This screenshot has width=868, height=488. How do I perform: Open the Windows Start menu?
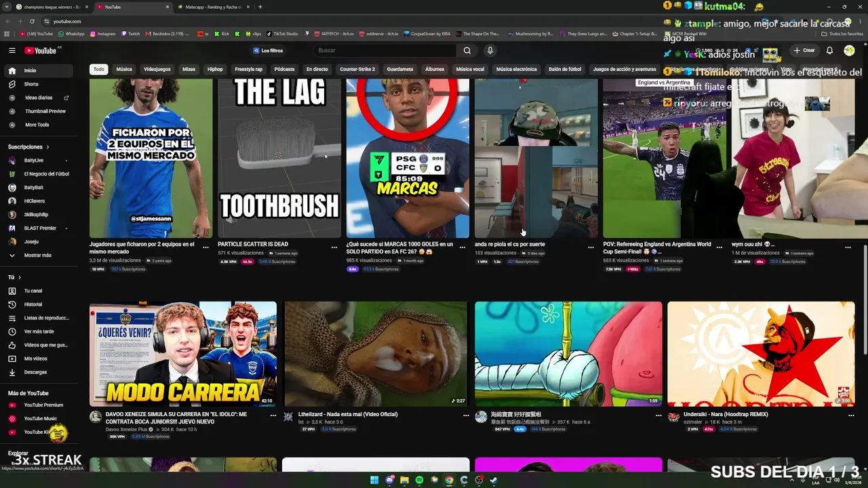374,480
